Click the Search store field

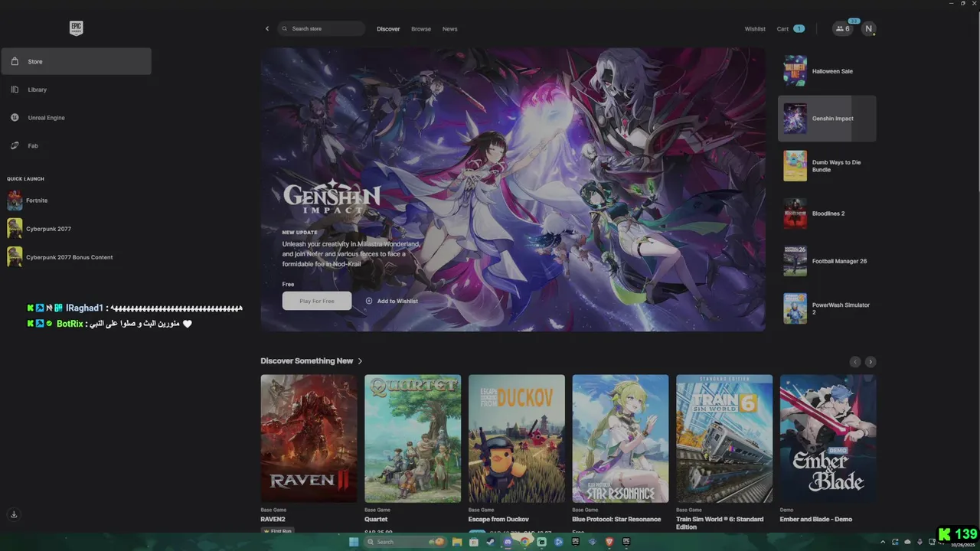[322, 28]
